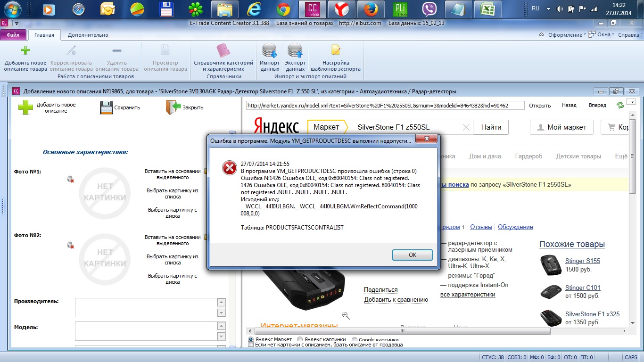Click the 'Вперед' navigation button
644x362 pixels.
(x=597, y=106)
